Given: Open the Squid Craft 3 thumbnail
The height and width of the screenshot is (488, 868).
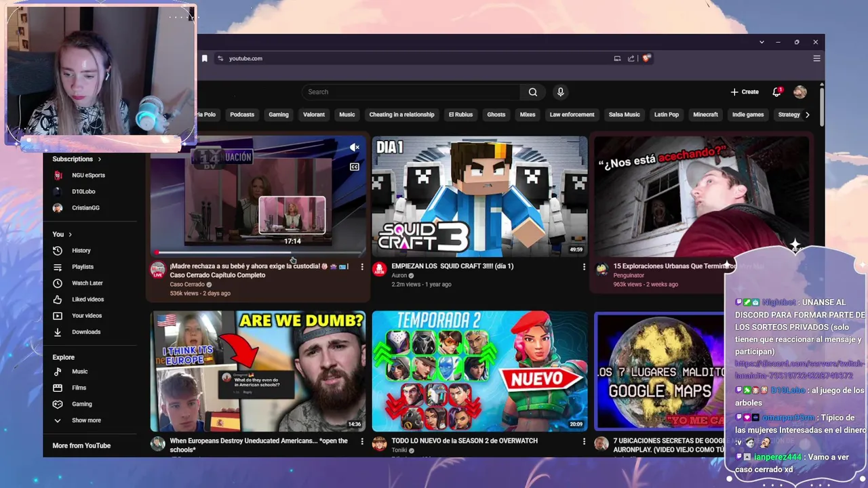Looking at the screenshot, I should (480, 197).
